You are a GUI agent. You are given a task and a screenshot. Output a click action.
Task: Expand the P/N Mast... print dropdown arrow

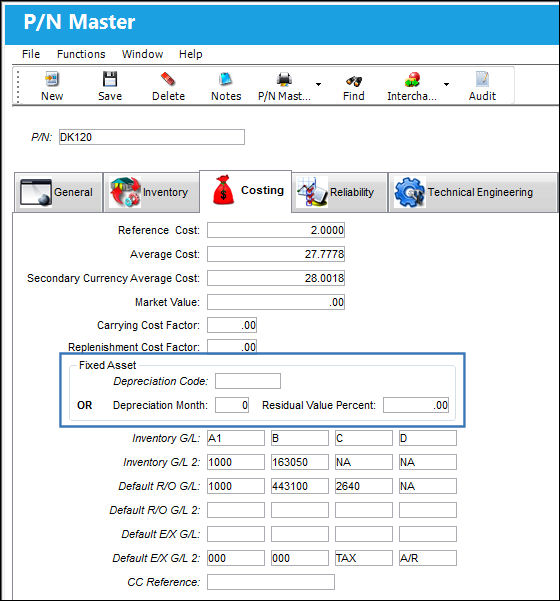[x=318, y=84]
